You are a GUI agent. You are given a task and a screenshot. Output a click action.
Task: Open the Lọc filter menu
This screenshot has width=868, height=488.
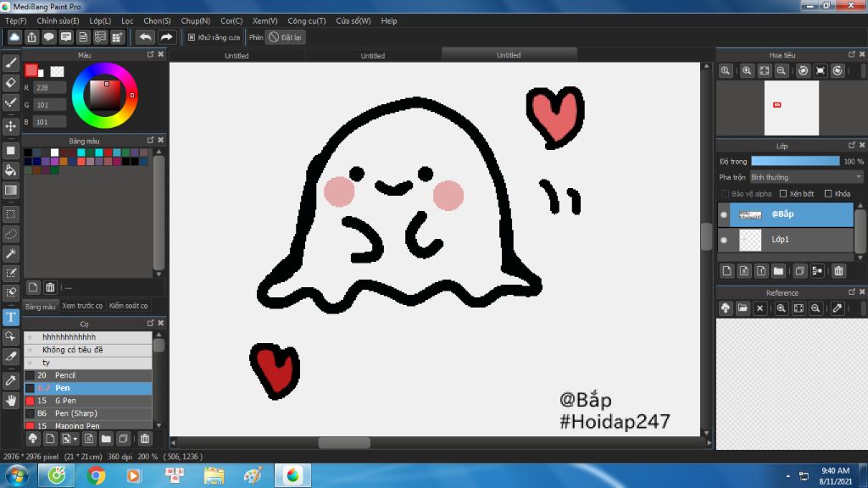(127, 20)
